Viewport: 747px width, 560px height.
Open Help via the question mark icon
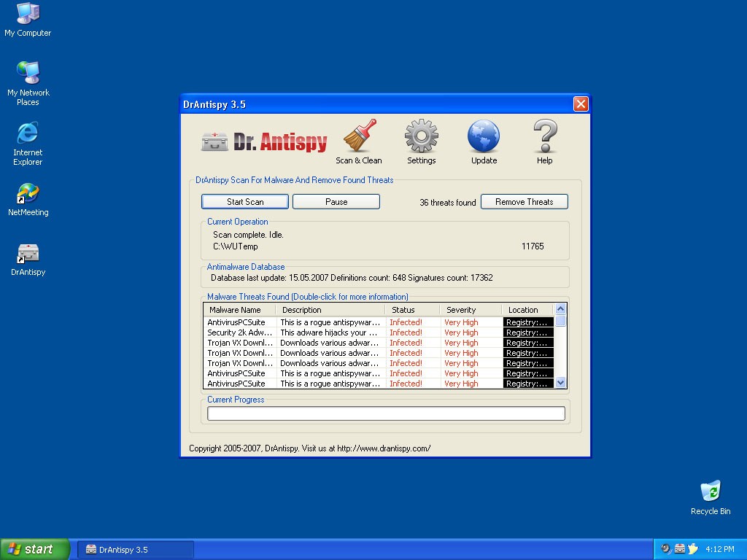(544, 137)
